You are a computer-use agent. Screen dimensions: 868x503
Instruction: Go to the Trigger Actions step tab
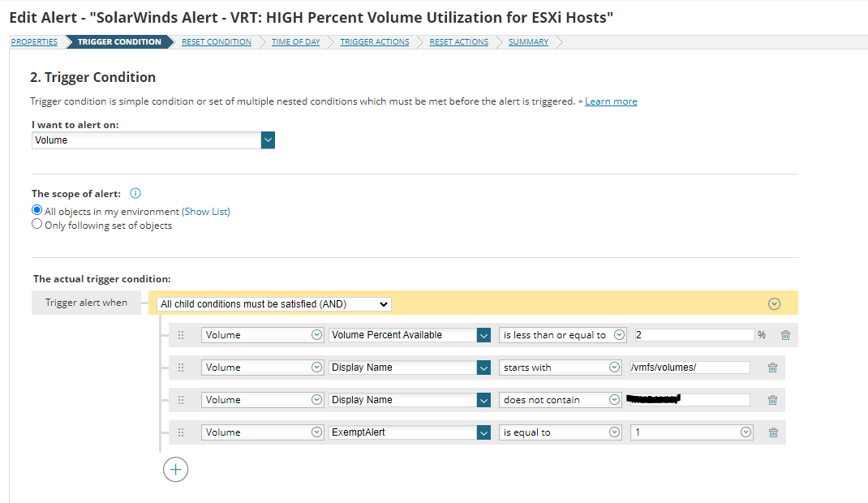[375, 41]
